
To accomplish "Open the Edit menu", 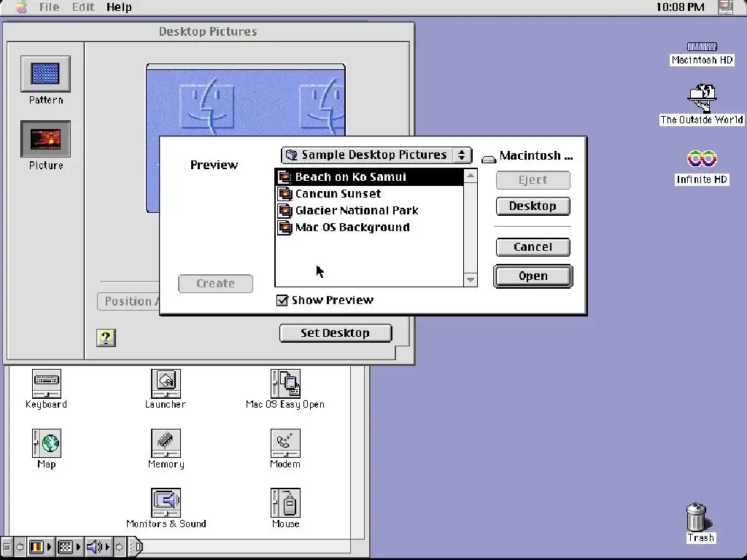I will [83, 7].
